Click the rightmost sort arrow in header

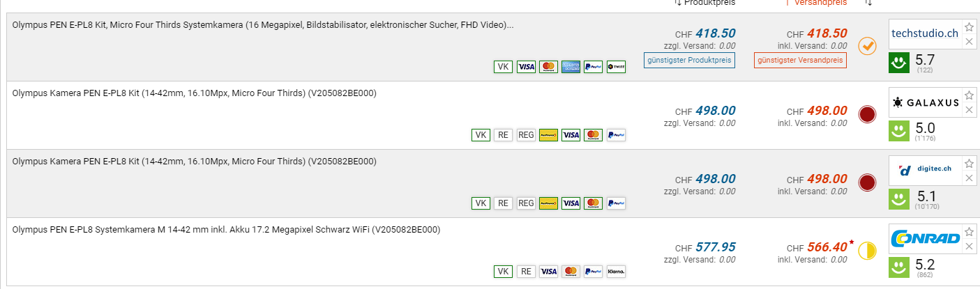tap(868, 3)
